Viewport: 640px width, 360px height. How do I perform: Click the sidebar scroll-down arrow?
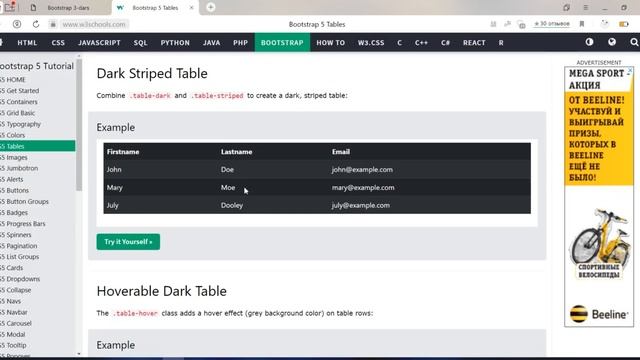point(79,354)
